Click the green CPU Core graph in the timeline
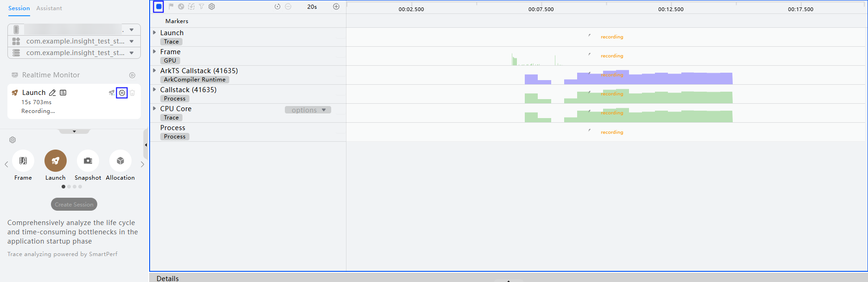 pos(629,116)
